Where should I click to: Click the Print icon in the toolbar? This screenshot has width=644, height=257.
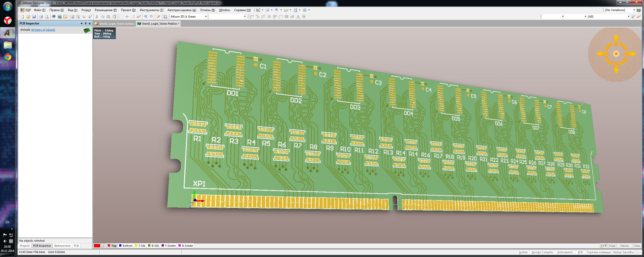(41, 17)
